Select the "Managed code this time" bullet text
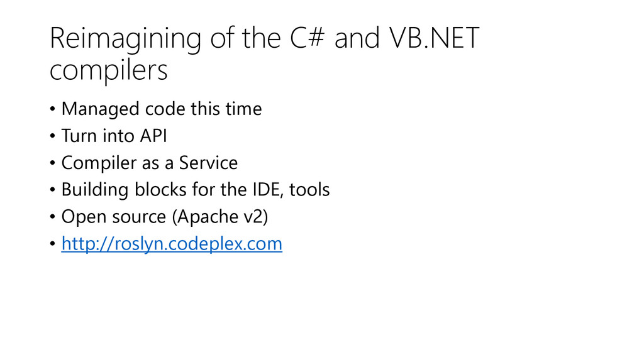Screen dimensions: 644x362 pos(162,109)
